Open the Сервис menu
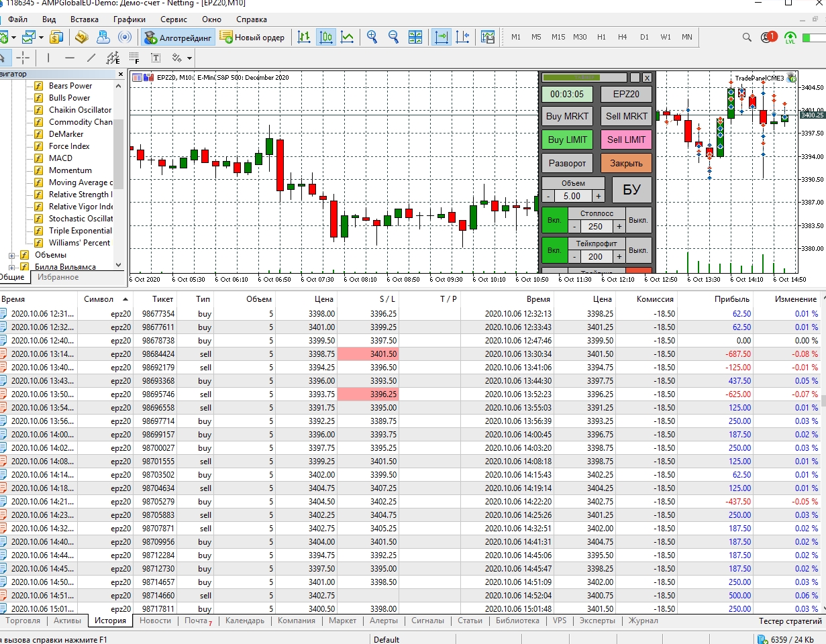Viewport: 826px width, 644px height. click(x=174, y=19)
